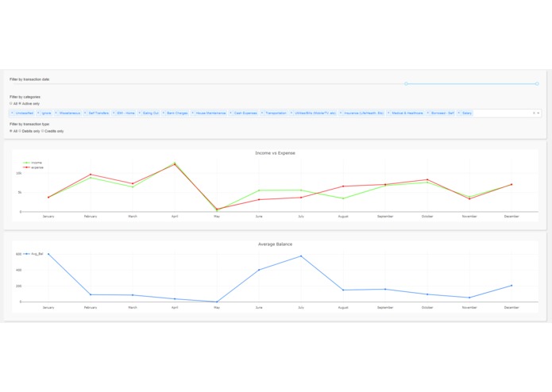Remove the Transportation category tag
Viewport: 552px width, 392px height.
(x=262, y=113)
